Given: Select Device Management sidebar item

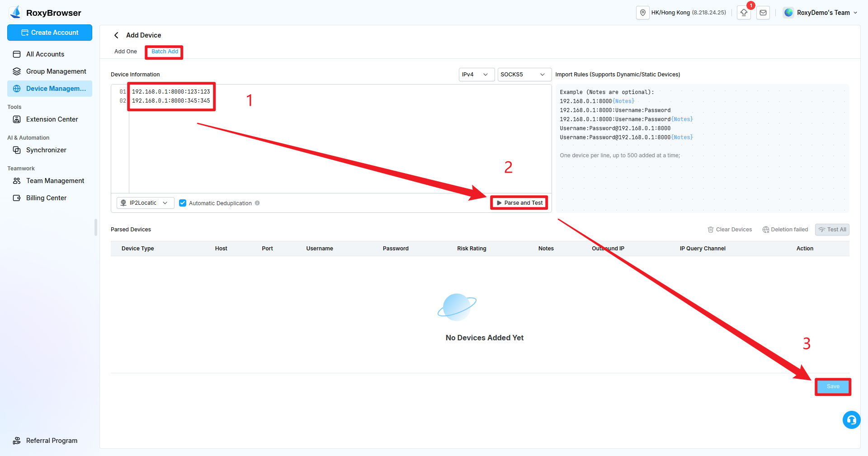Looking at the screenshot, I should click(50, 89).
